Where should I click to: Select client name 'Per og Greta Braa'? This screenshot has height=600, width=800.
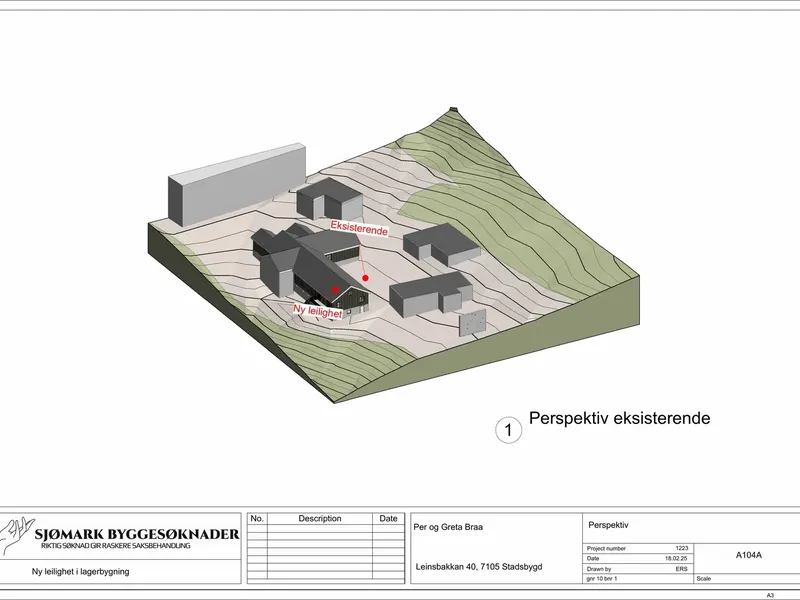click(x=448, y=527)
